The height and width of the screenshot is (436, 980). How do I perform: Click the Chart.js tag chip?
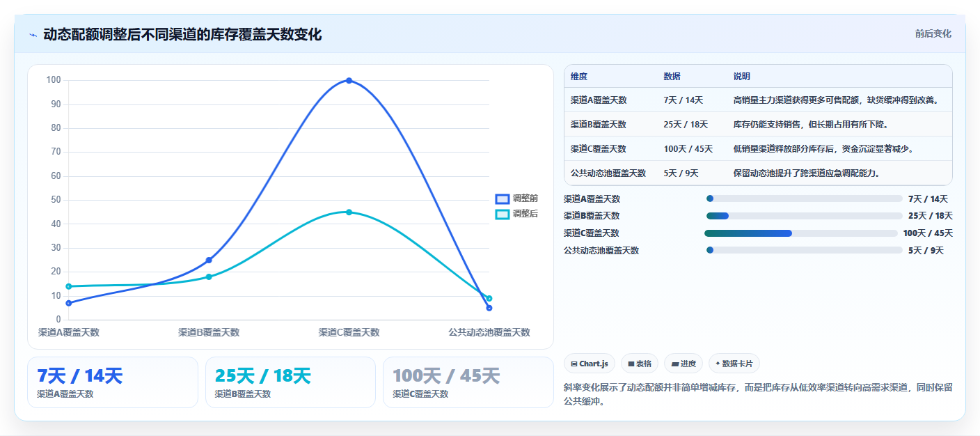590,364
